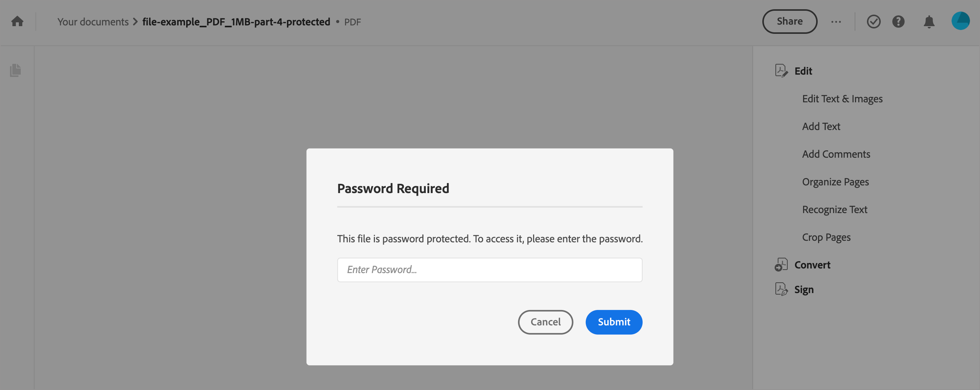Click the checkmark status icon
The image size is (980, 390).
coord(873,22)
